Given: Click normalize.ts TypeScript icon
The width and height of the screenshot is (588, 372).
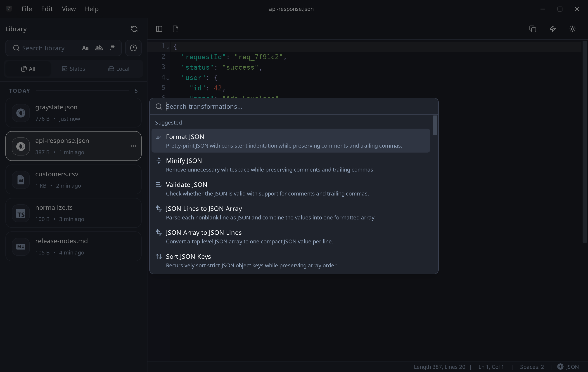Looking at the screenshot, I should (x=21, y=213).
